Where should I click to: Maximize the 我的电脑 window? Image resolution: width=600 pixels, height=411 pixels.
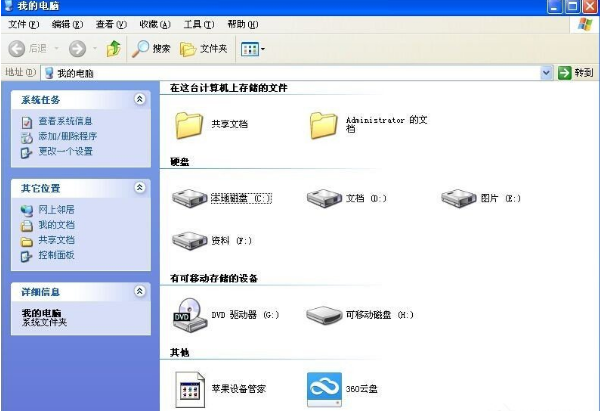tap(572, 6)
